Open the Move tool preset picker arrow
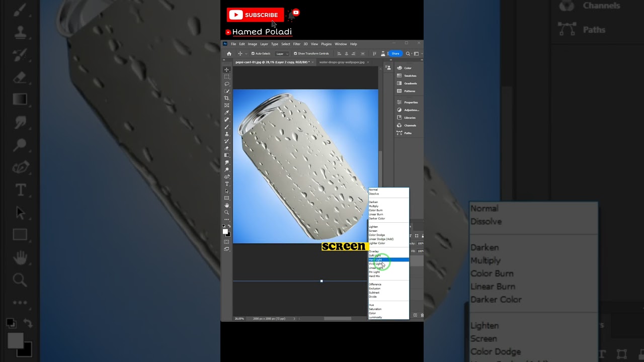Viewport: 644px width, 362px height. [246, 53]
